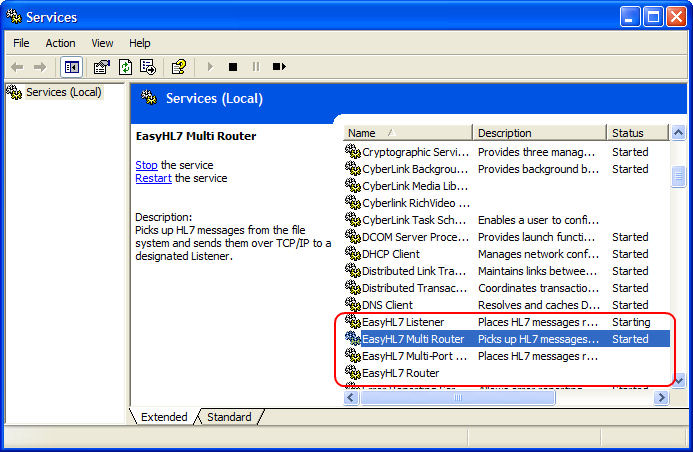The width and height of the screenshot is (693, 452).
Task: Select the DHCP Client service icon
Action: (x=353, y=254)
